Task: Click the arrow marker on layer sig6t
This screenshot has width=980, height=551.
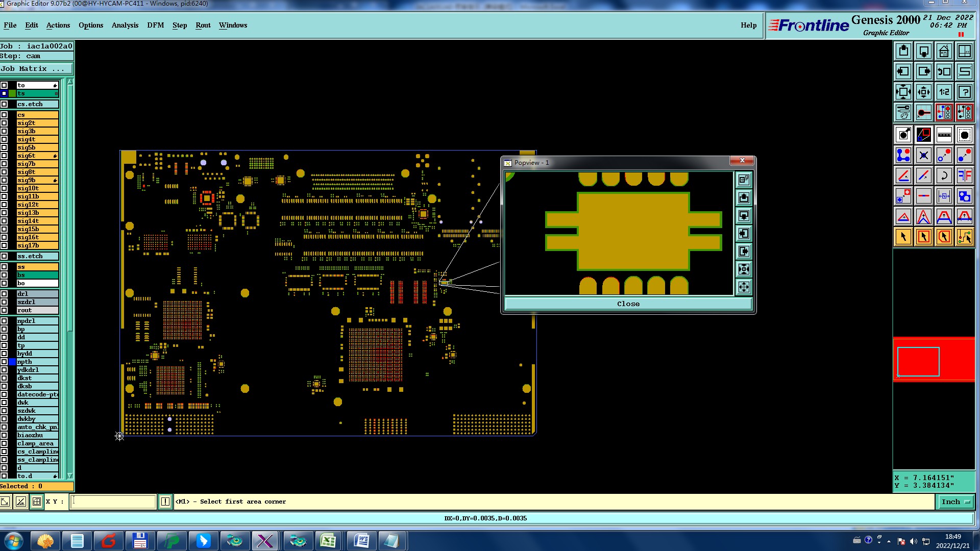Action: (x=55, y=156)
